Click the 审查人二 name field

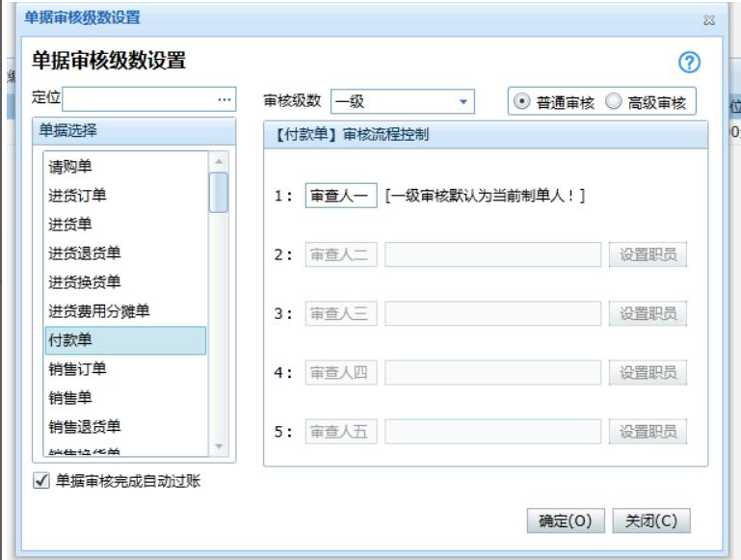[341, 254]
